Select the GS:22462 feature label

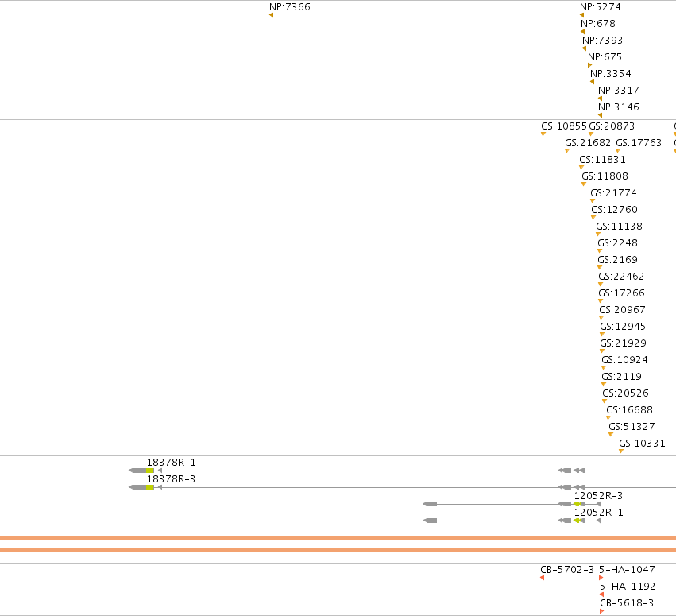(x=621, y=277)
